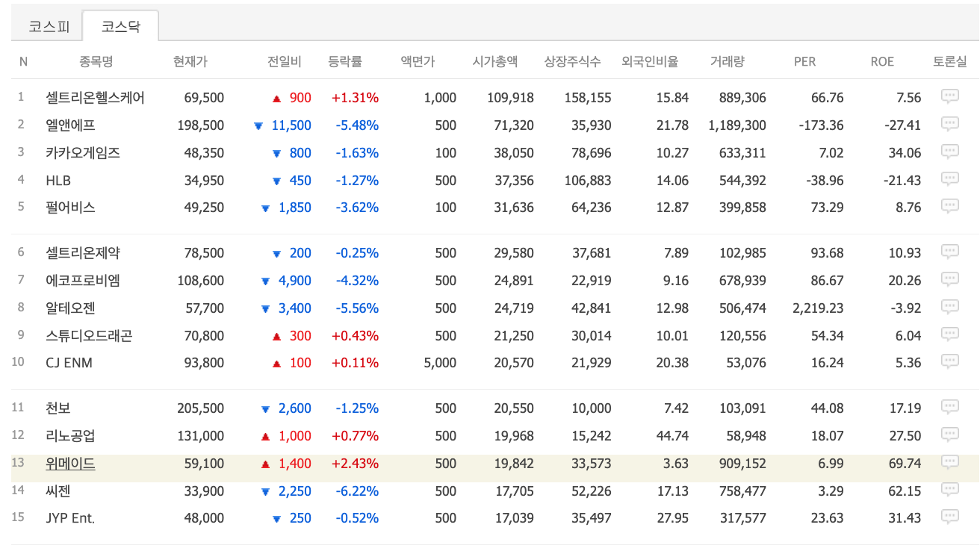Open the 카카오게임즈 stock link

pyautogui.click(x=83, y=153)
